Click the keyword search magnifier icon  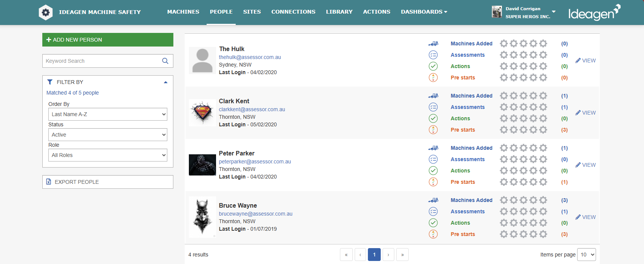click(165, 61)
